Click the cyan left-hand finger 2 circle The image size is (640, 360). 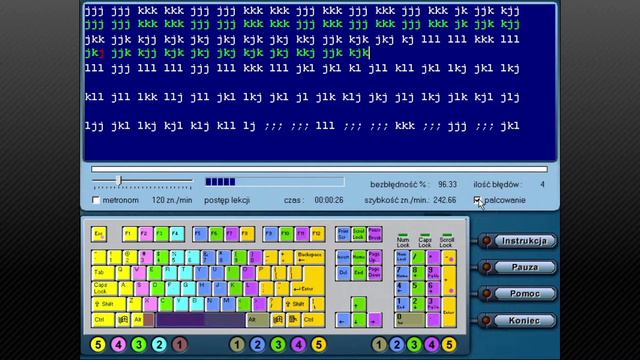click(159, 345)
